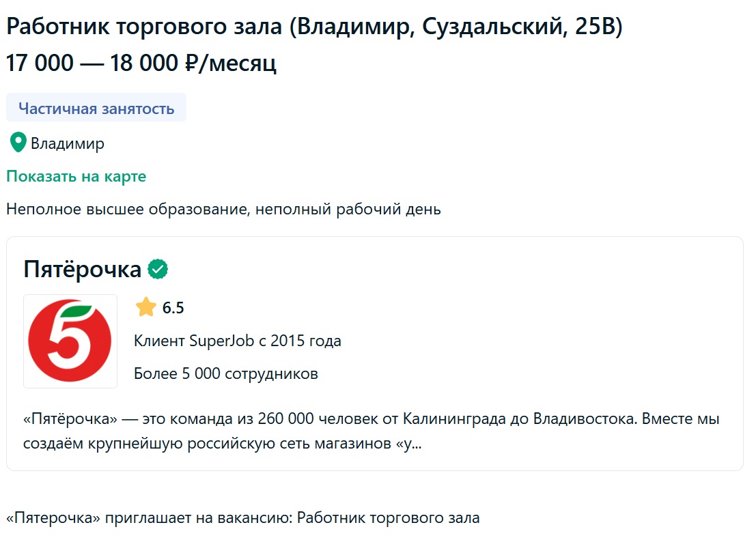Viewport: 756px width, 553px height.
Task: Expand the truncated description at the ellipsis
Action: (417, 444)
